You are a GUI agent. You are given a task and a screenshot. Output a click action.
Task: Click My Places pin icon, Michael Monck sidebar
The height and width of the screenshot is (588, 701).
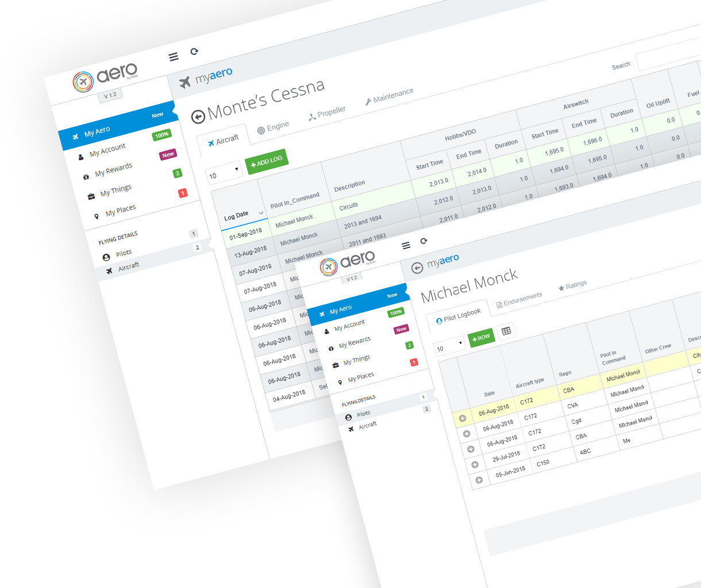(x=340, y=382)
